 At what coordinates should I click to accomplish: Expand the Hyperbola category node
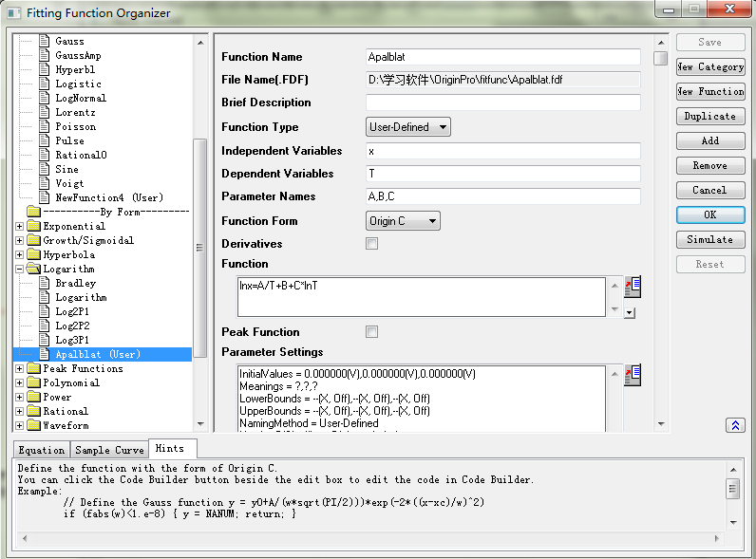[x=19, y=254]
